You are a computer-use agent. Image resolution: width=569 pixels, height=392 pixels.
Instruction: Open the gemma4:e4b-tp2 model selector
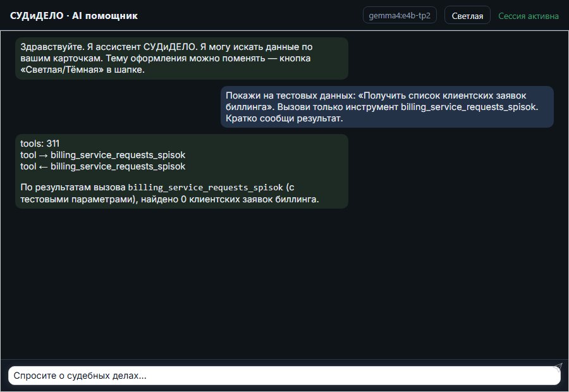click(x=400, y=15)
